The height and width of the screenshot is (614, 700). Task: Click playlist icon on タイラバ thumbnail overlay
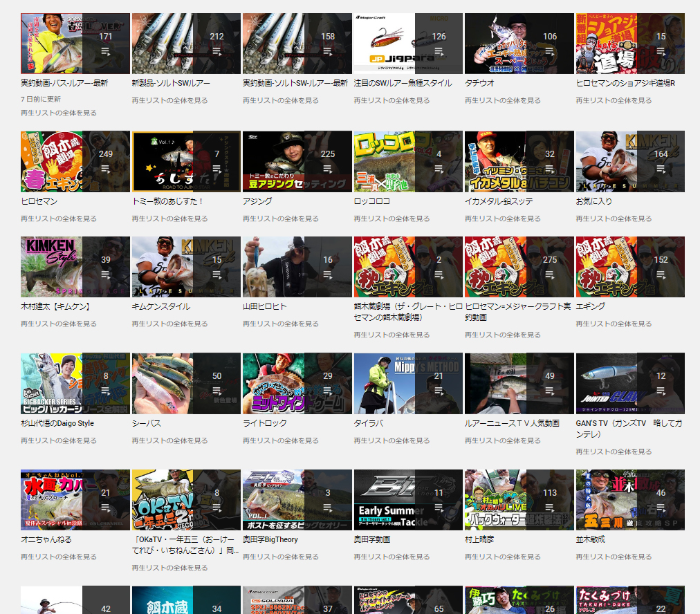tap(439, 391)
